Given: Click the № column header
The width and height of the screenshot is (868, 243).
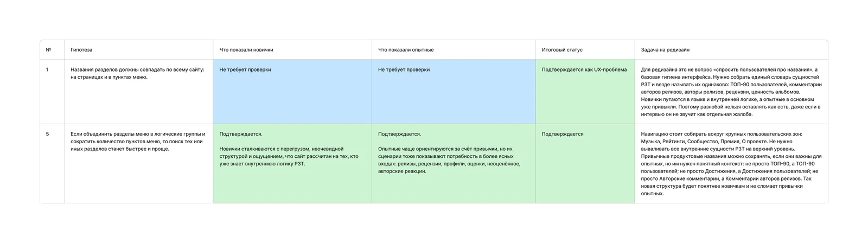Looking at the screenshot, I should pyautogui.click(x=52, y=50).
